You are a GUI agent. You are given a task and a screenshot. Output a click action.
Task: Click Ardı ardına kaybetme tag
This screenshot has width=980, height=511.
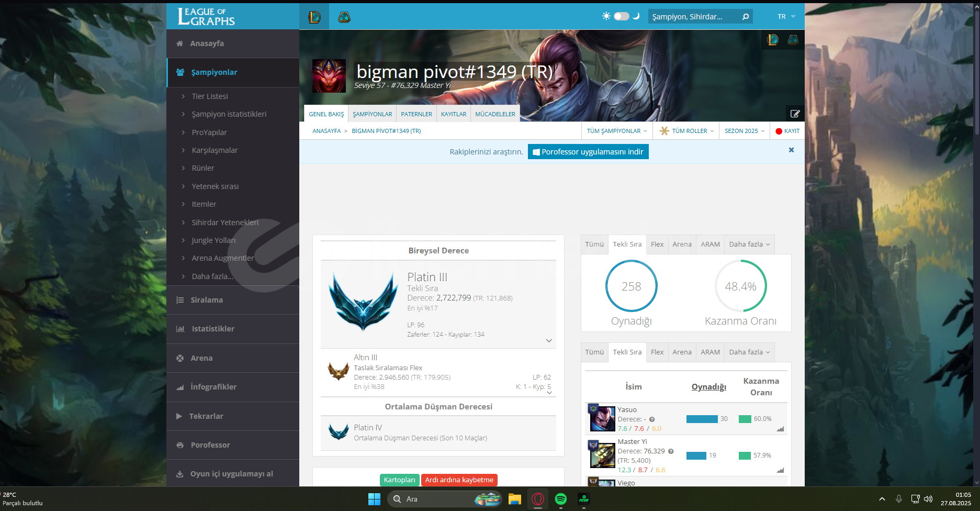[459, 480]
